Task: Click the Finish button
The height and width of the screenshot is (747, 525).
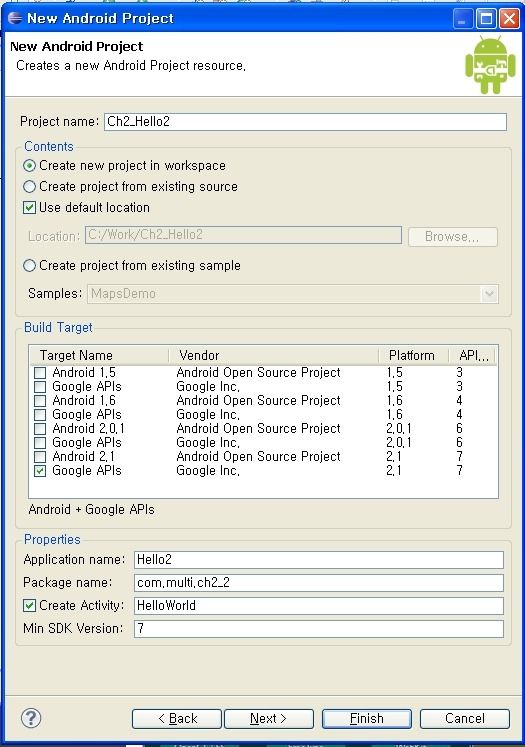Action: pos(366,718)
